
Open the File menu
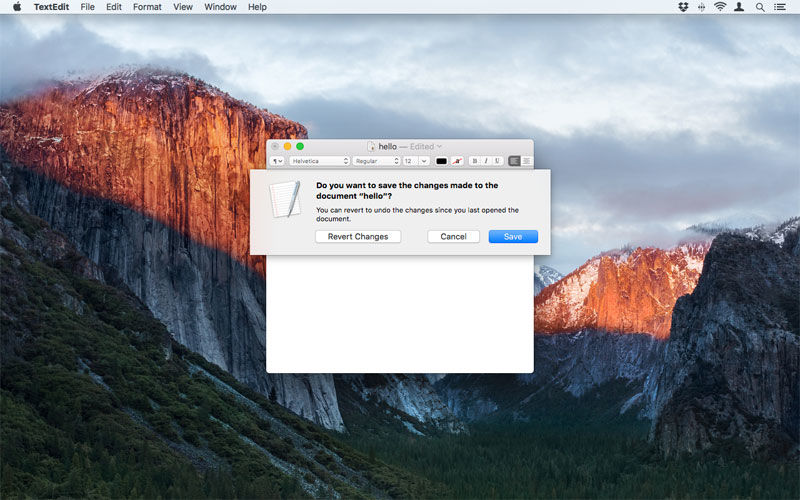[88, 7]
